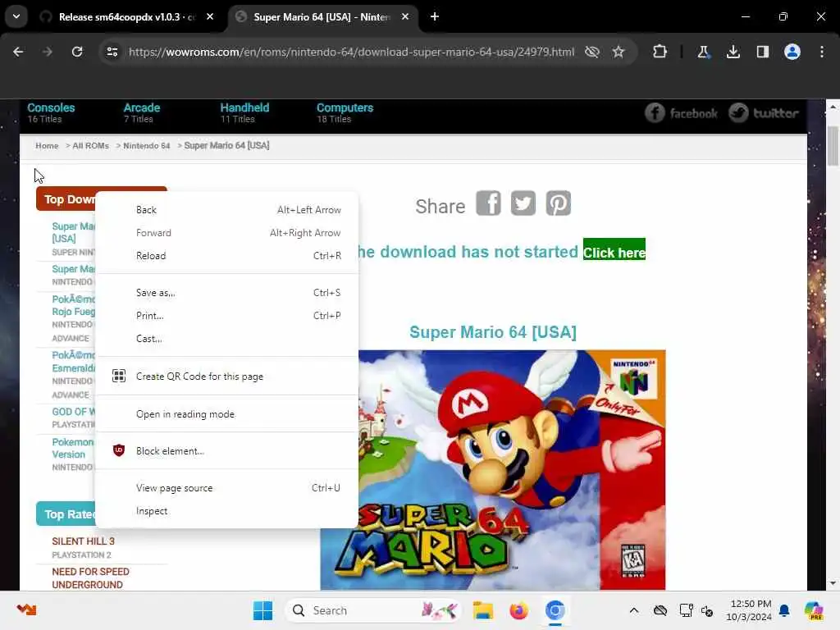Toggle the browser side panel icon

(762, 52)
